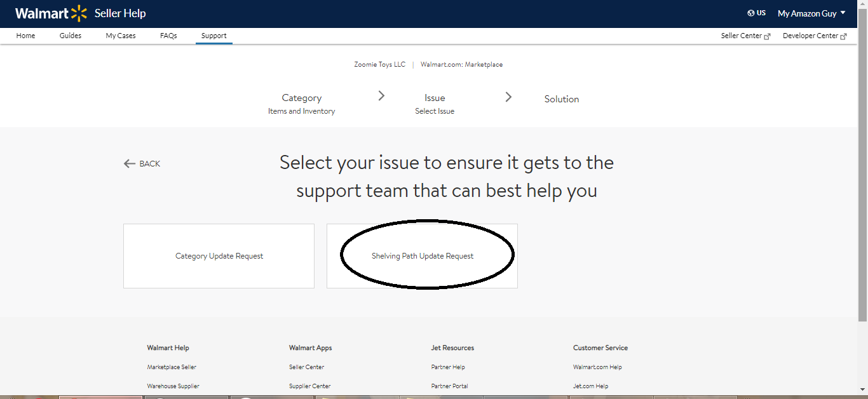The height and width of the screenshot is (399, 868).
Task: Open Seller Center link under Walmart Apps
Action: pyautogui.click(x=306, y=367)
